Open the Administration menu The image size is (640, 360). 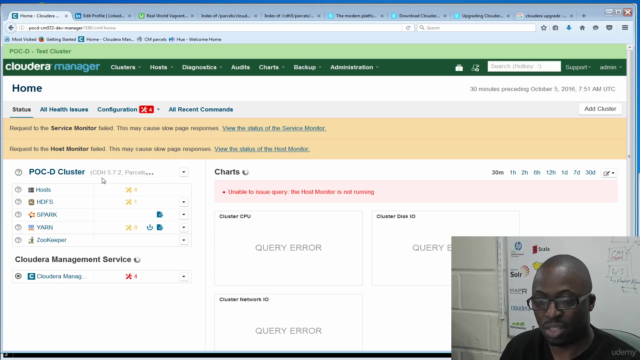coord(354,67)
